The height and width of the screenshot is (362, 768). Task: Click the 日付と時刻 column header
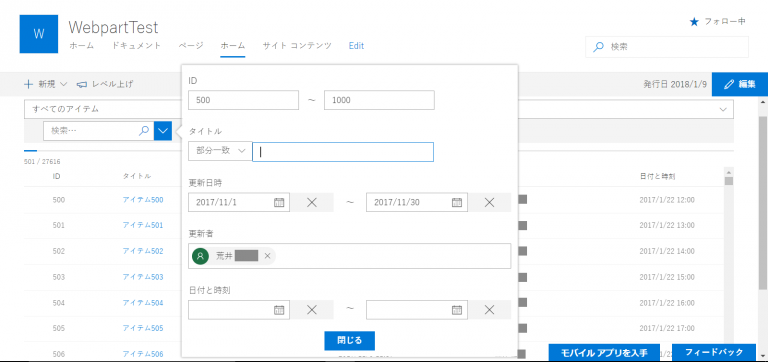659,176
